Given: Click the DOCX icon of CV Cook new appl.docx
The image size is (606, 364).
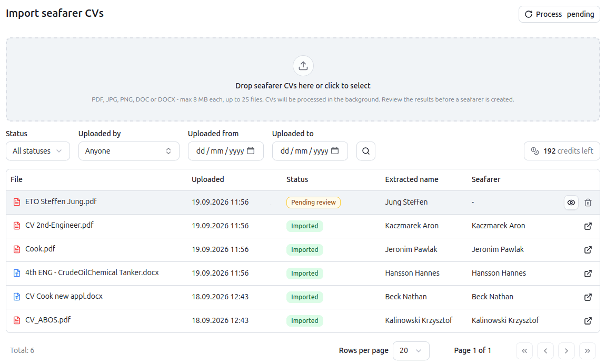Looking at the screenshot, I should point(17,297).
